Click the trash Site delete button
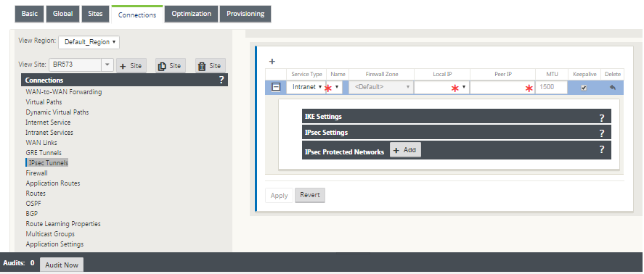Image resolution: width=644 pixels, height=274 pixels. tap(211, 66)
